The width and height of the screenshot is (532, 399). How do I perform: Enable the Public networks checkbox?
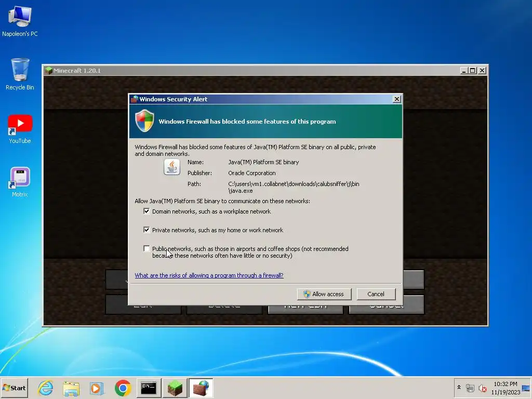click(x=147, y=249)
